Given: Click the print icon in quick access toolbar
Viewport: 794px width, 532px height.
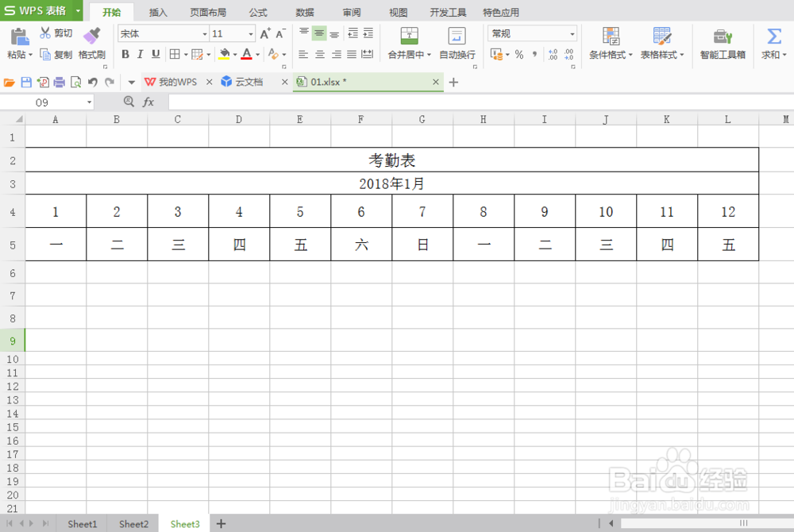Looking at the screenshot, I should click(x=60, y=82).
